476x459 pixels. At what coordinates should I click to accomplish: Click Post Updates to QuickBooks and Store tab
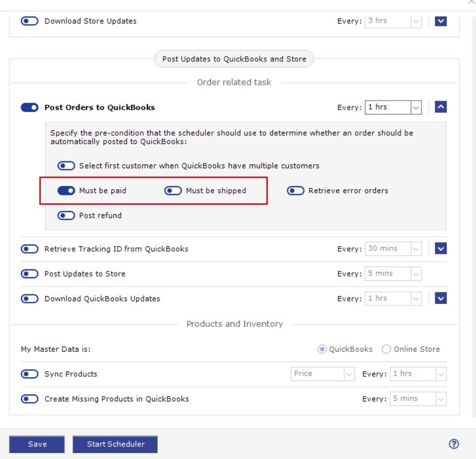(234, 59)
